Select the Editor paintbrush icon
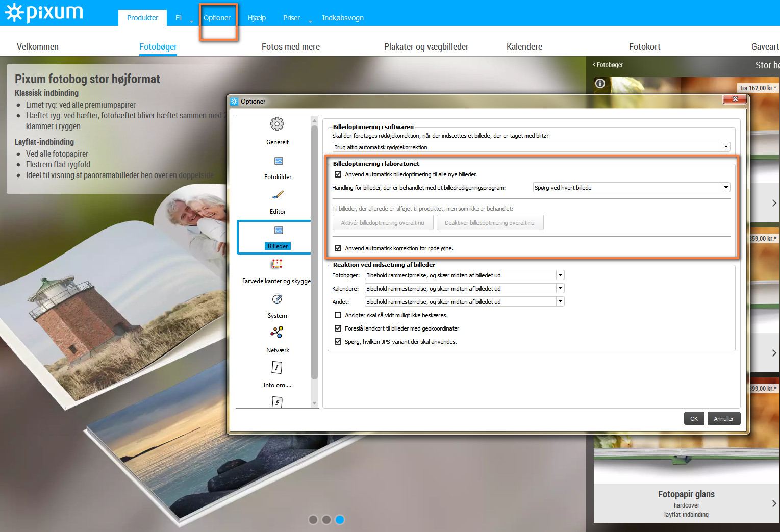The image size is (780, 532). (x=278, y=195)
